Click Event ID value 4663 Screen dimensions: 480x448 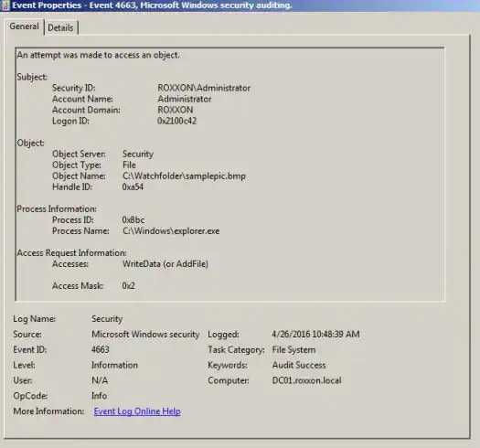coord(101,349)
